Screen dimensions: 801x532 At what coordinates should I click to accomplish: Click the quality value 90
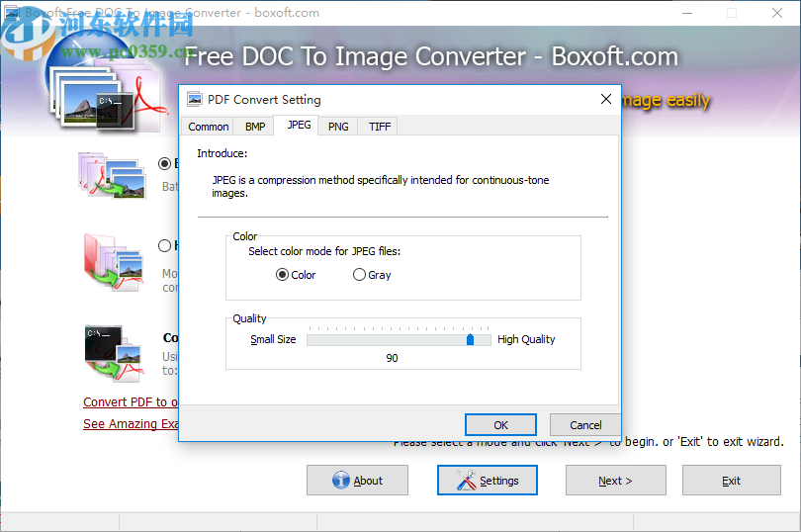click(x=392, y=358)
